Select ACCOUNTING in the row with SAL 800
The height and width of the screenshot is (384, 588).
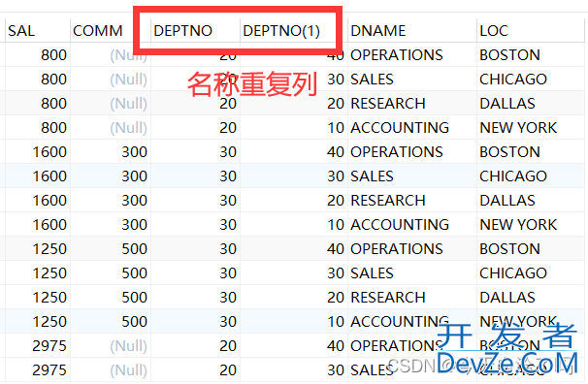click(400, 128)
